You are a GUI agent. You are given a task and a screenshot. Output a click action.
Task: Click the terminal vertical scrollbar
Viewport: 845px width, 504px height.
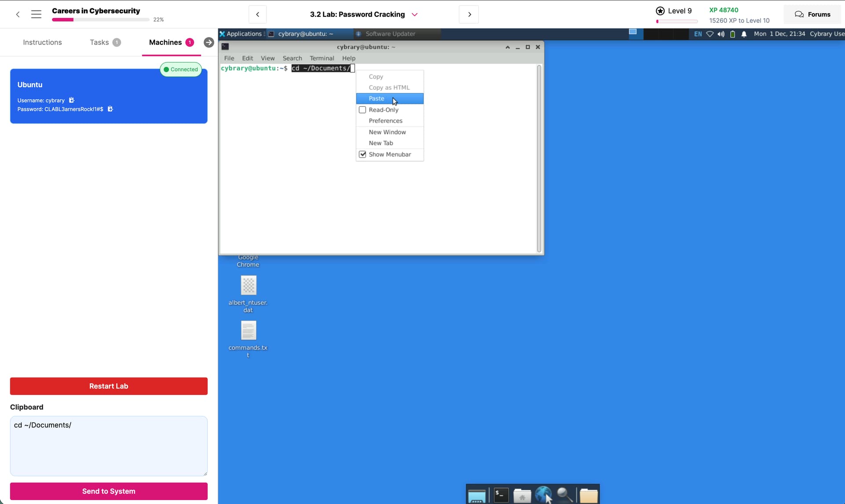point(539,158)
